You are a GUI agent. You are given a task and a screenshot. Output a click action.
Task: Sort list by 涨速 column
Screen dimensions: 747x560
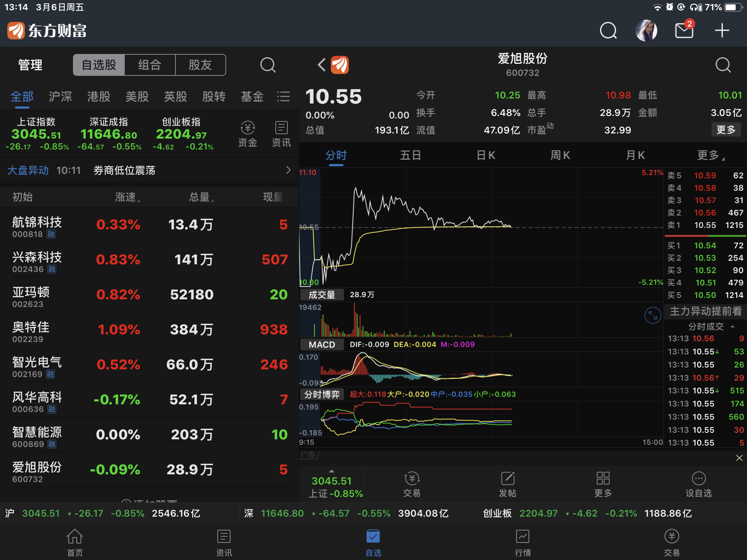click(x=127, y=197)
